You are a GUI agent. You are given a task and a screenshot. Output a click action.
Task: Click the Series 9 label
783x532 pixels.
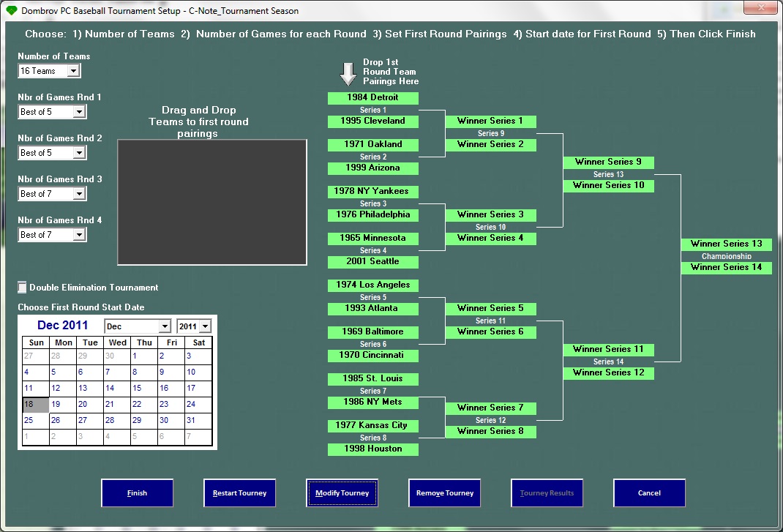pos(491,133)
